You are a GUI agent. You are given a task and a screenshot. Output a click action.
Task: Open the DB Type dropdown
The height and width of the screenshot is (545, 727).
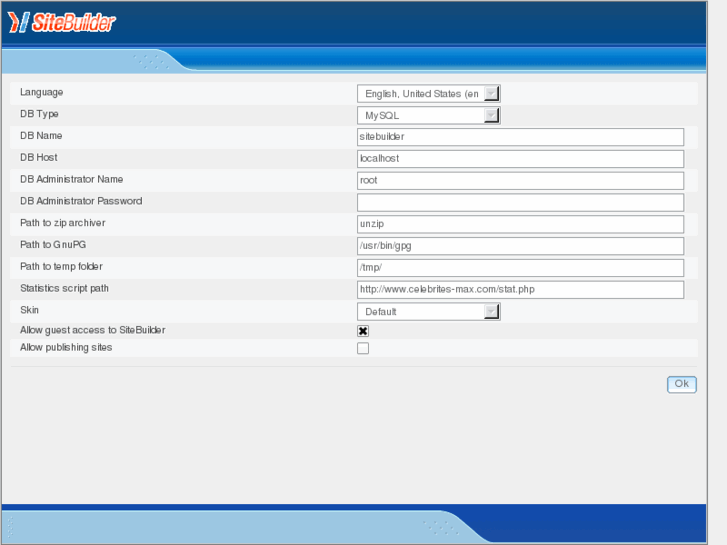[x=428, y=115]
